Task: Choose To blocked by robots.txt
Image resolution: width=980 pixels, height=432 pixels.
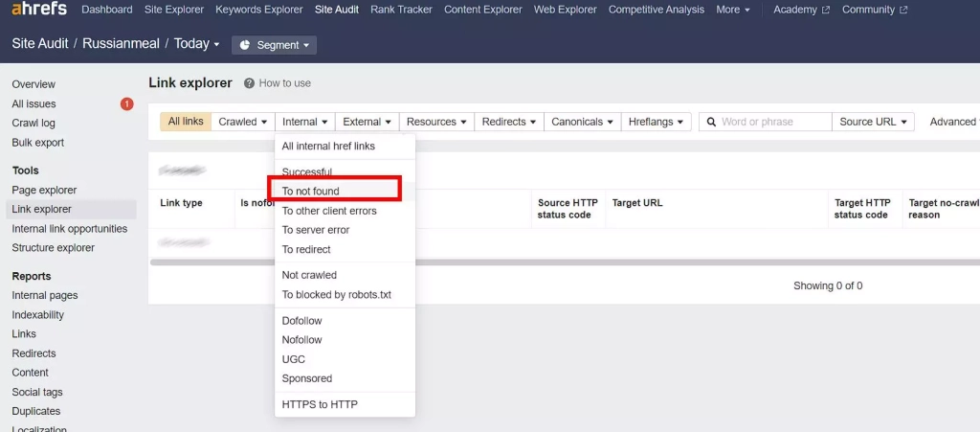Action: click(x=345, y=294)
